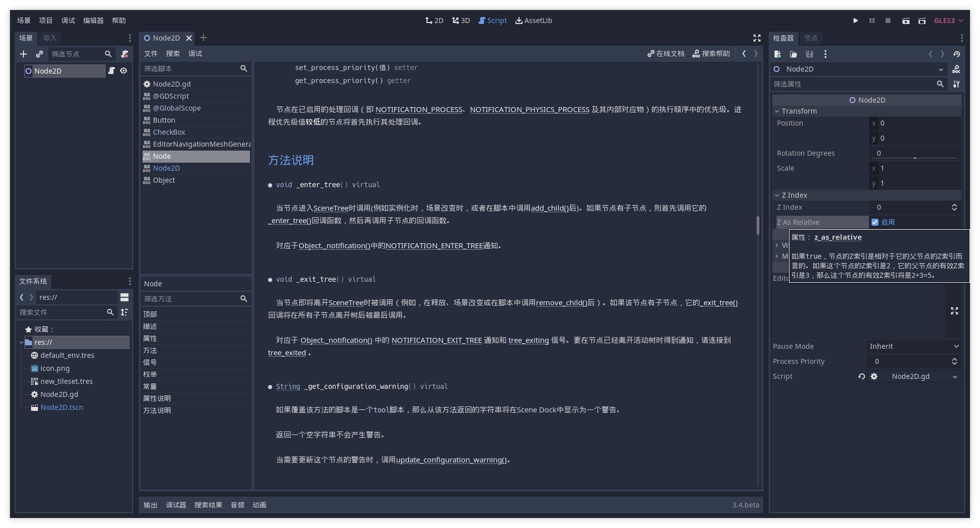Switch to 3D workspace
Image resolution: width=980 pixels, height=528 pixels.
(x=461, y=21)
